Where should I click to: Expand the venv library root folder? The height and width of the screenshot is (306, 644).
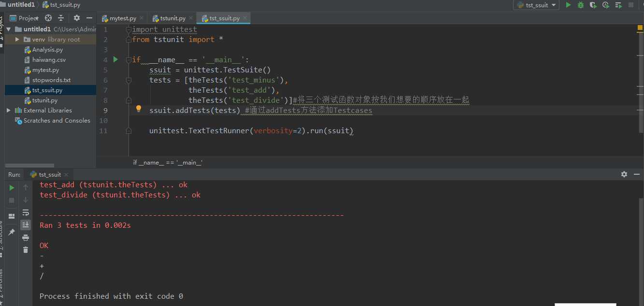tap(17, 40)
